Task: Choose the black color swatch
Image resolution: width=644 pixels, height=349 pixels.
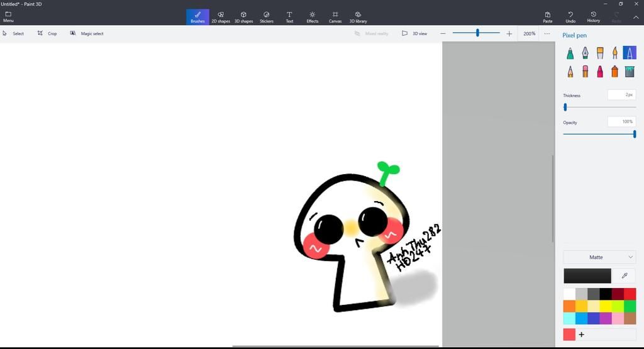Action: [606, 294]
